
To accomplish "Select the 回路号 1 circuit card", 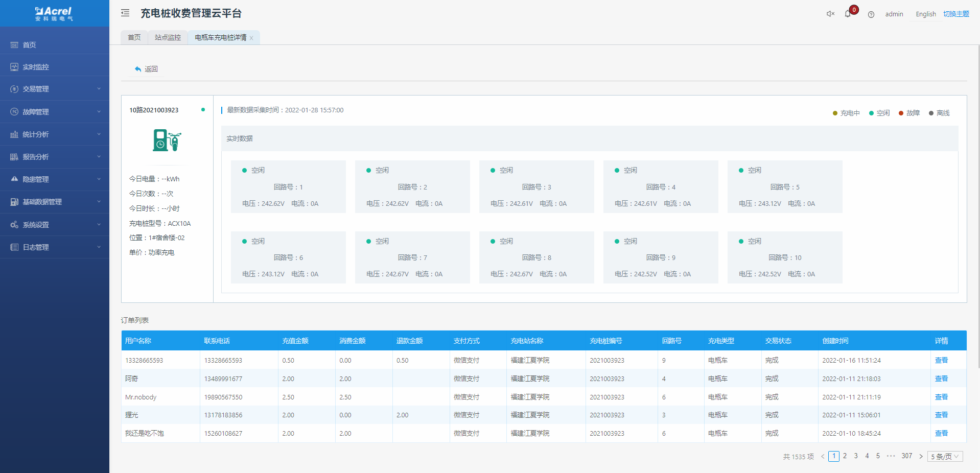I will point(288,186).
